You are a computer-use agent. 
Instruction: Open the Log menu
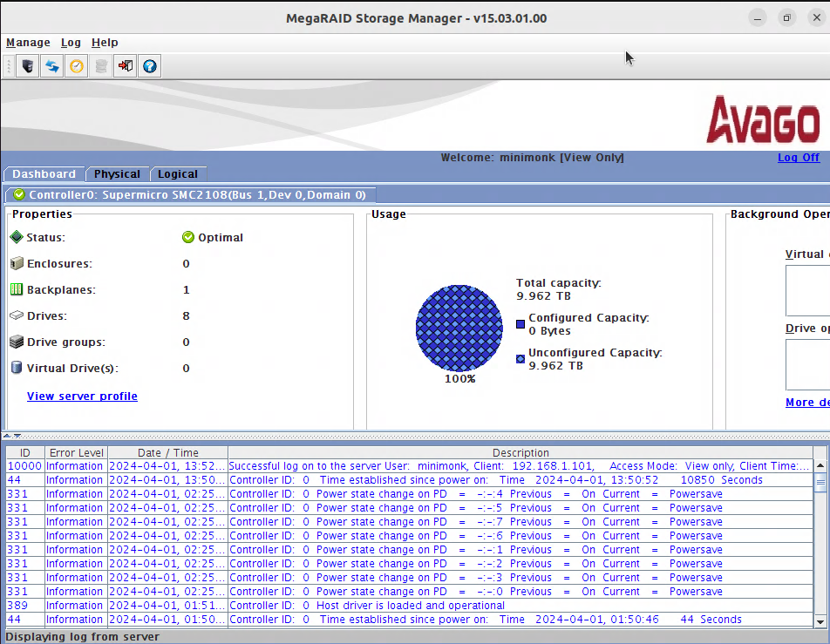pyautogui.click(x=71, y=43)
